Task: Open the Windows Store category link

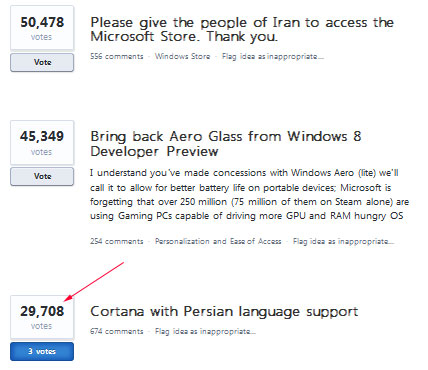Action: coord(182,56)
